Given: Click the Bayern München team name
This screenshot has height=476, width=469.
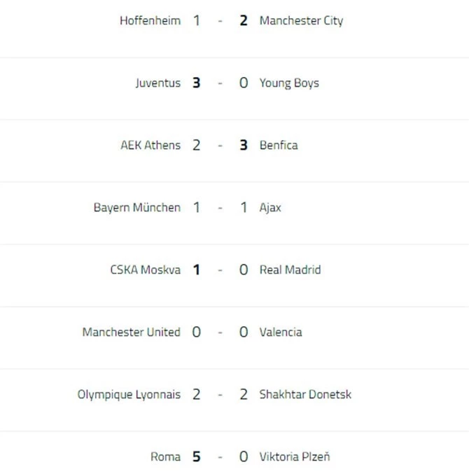Looking at the screenshot, I should 136,207.
